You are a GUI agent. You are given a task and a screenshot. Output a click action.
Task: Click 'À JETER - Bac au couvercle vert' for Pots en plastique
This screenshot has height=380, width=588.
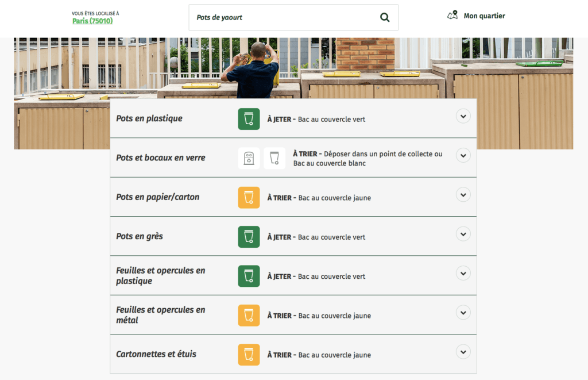tap(316, 120)
